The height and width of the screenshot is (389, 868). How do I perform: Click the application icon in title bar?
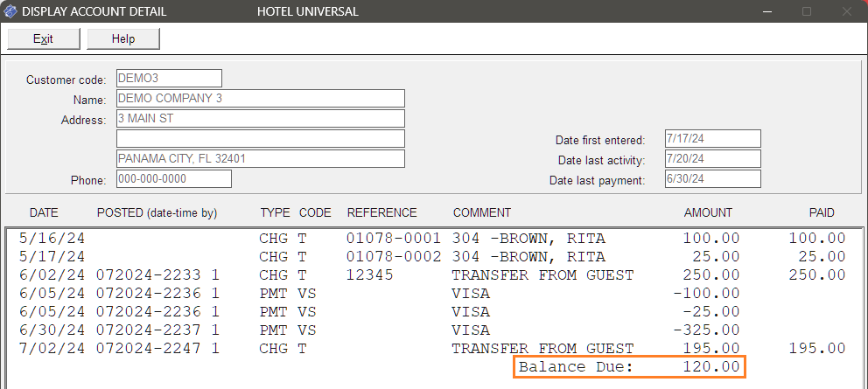(10, 11)
